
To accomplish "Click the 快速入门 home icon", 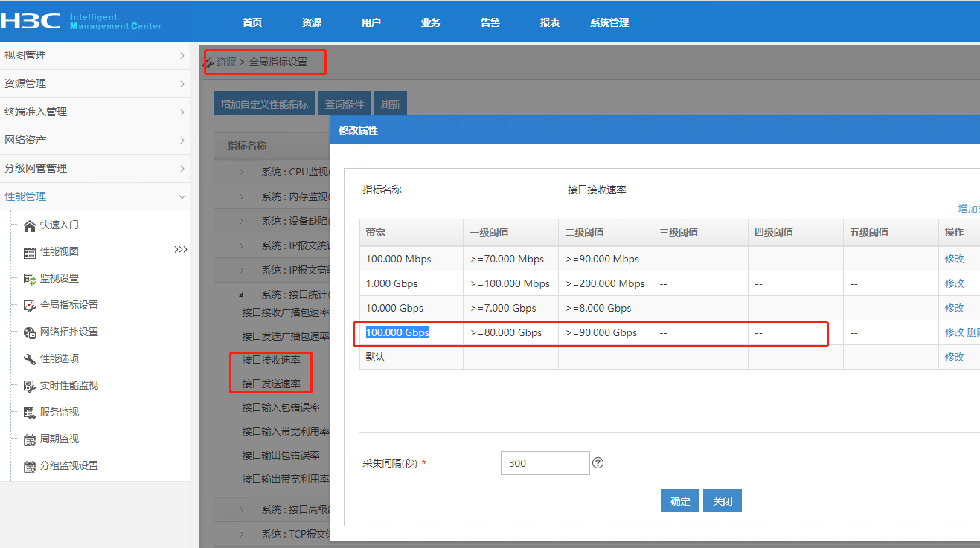I will tap(30, 225).
